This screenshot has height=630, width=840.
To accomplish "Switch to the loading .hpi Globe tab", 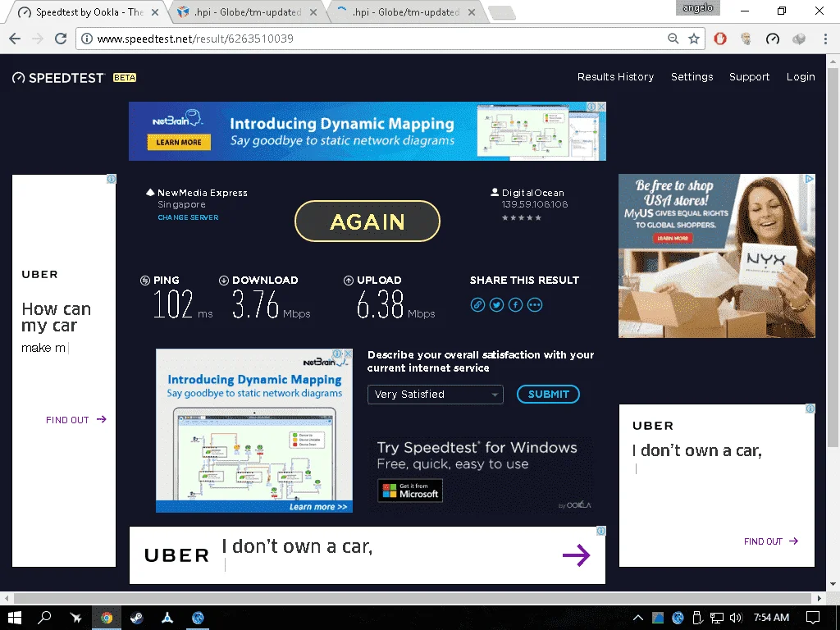I will (x=404, y=11).
